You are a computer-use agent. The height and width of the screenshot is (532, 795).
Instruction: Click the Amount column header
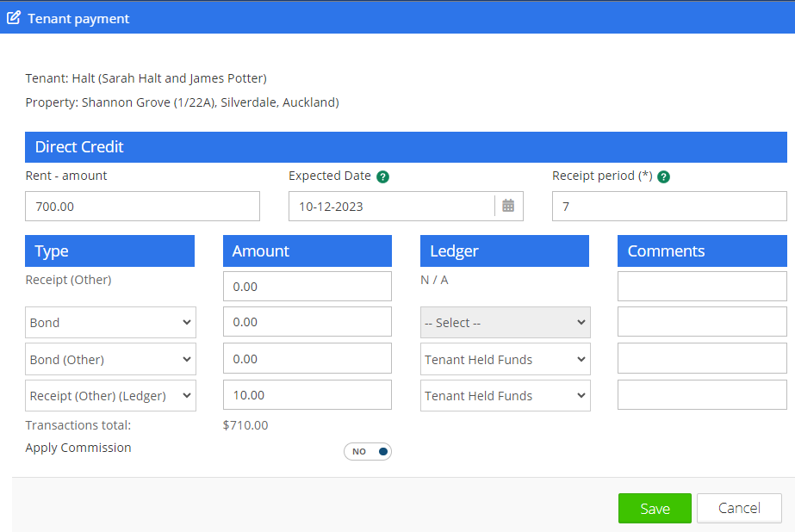click(x=307, y=251)
